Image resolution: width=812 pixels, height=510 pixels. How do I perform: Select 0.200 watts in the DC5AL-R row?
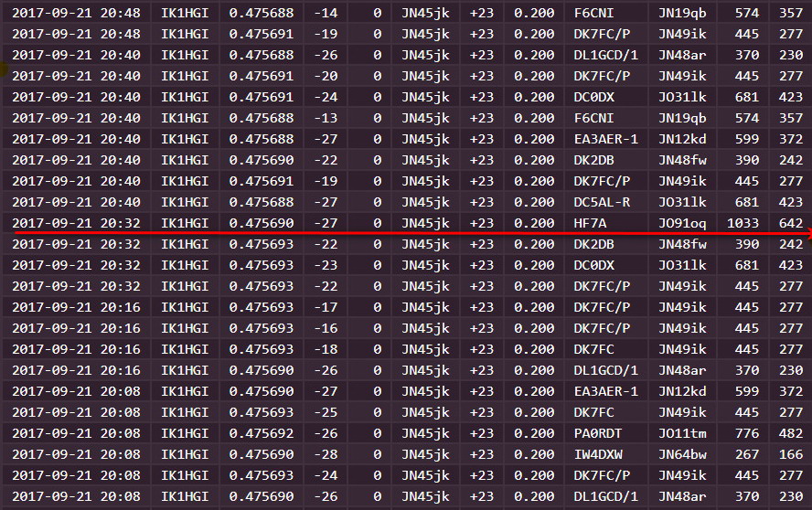pos(534,202)
